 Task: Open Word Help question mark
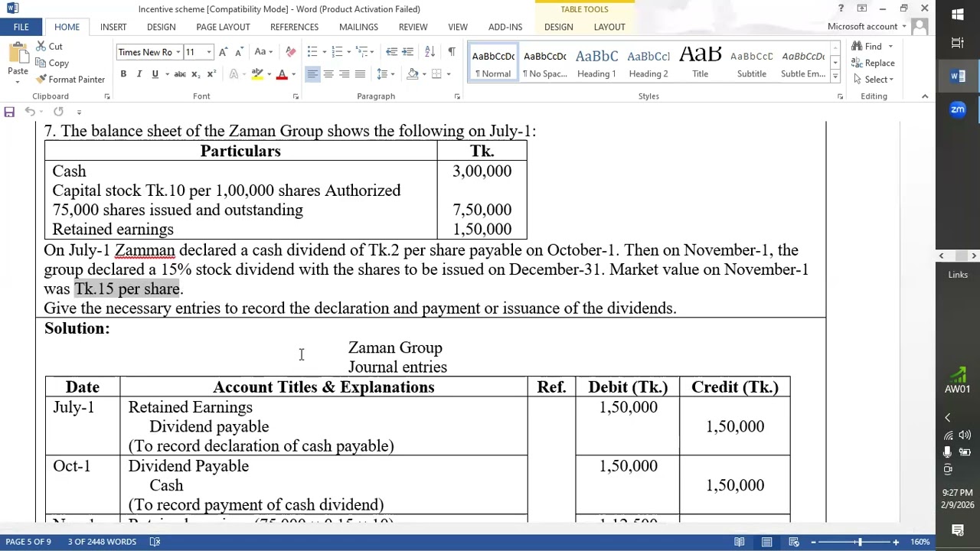[x=841, y=8]
